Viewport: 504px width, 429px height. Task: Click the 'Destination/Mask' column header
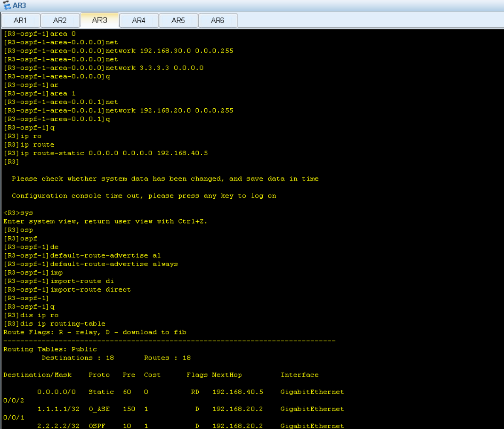point(38,375)
